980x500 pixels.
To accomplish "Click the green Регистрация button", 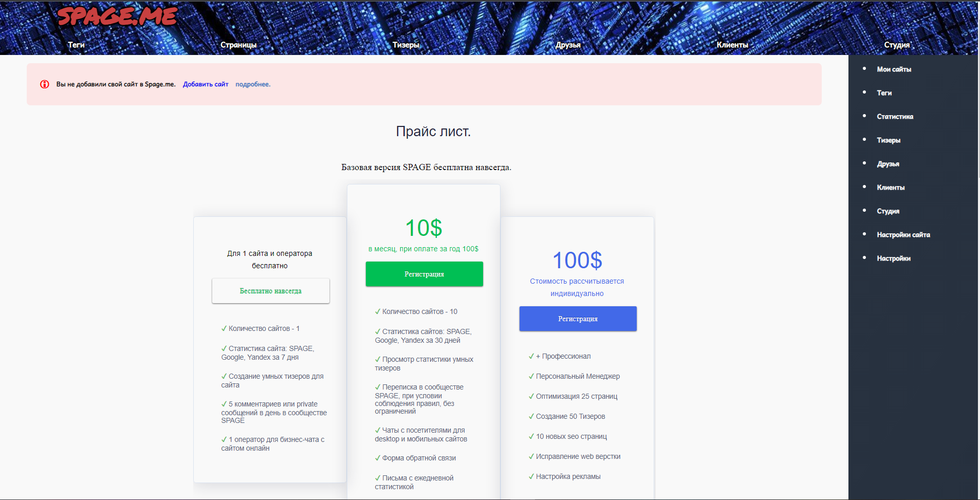I will pos(424,274).
